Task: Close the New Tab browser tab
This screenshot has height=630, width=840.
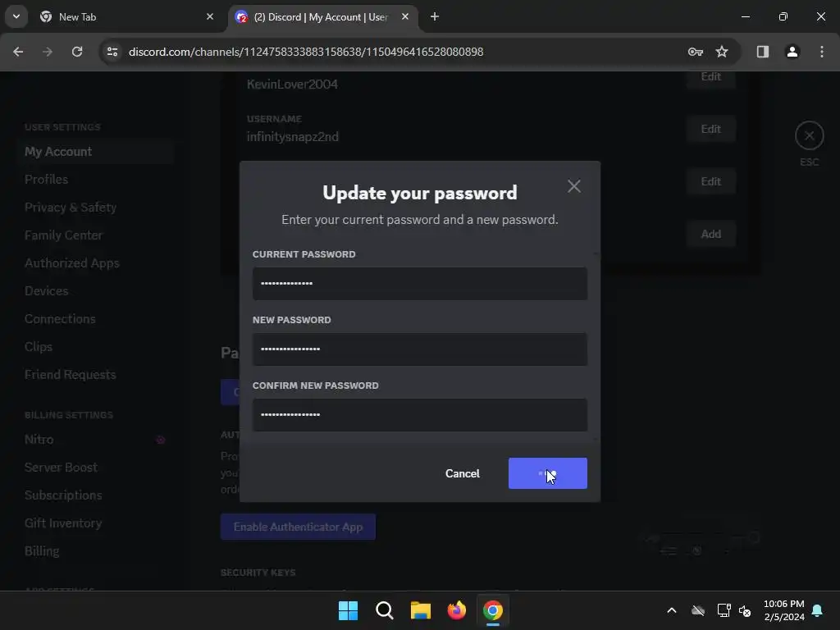Action: [x=210, y=17]
